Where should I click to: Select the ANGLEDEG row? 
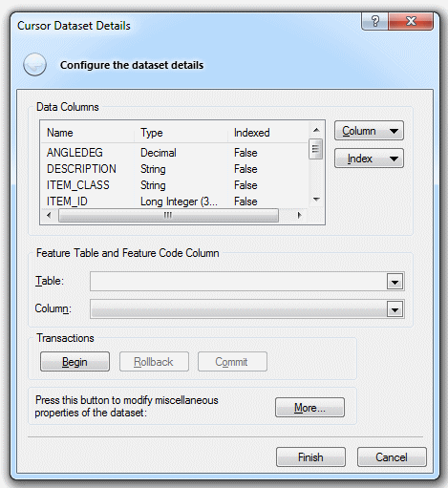[175, 153]
